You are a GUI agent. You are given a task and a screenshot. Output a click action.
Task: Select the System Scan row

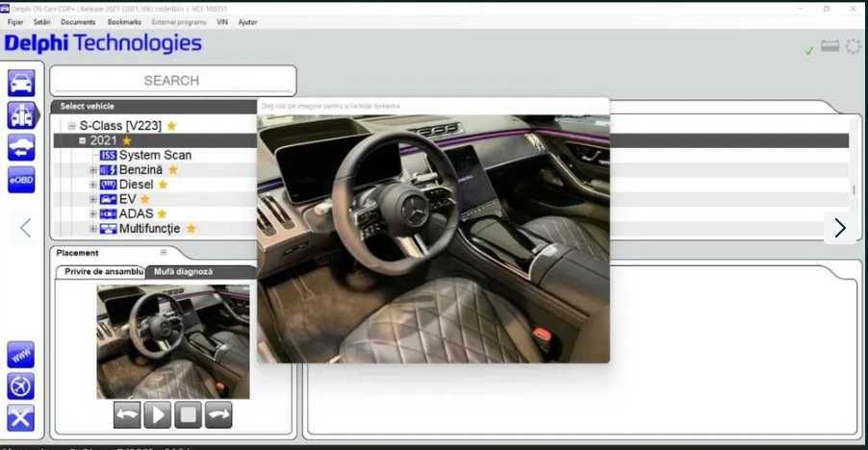[x=155, y=156]
